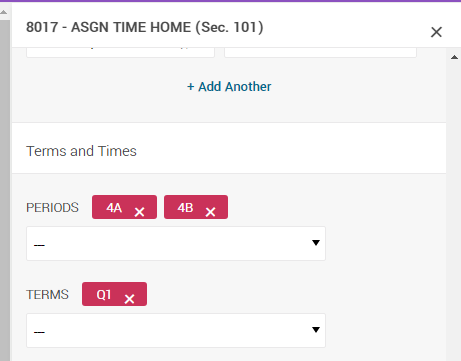Close the 8017 ASGN TIME HOME panel
Screen dimensions: 461x361
pyautogui.click(x=436, y=32)
